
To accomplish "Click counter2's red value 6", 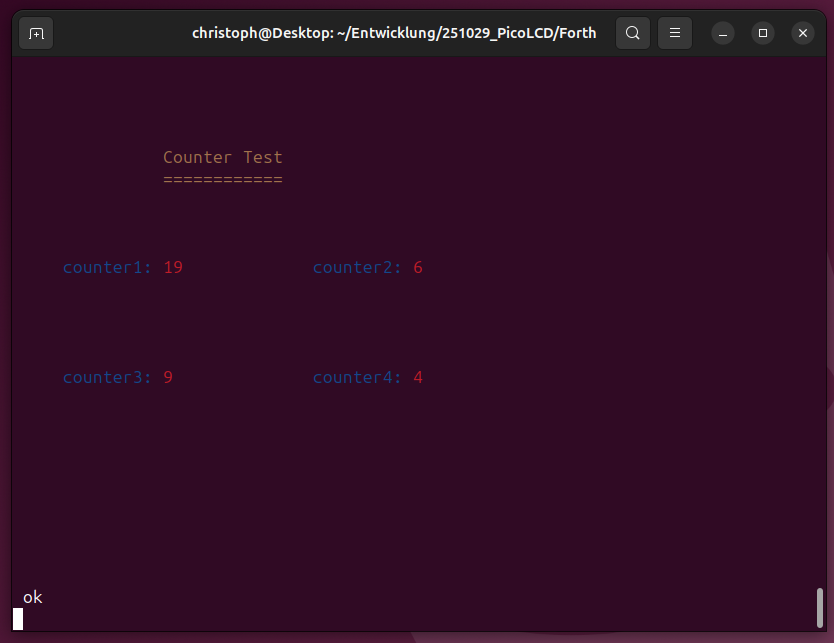I will click(418, 267).
